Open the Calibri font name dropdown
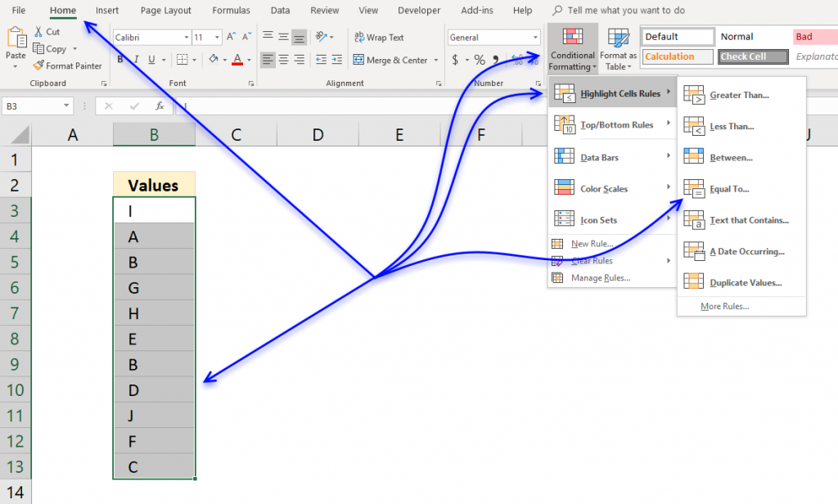Image resolution: width=838 pixels, height=504 pixels. tap(187, 37)
